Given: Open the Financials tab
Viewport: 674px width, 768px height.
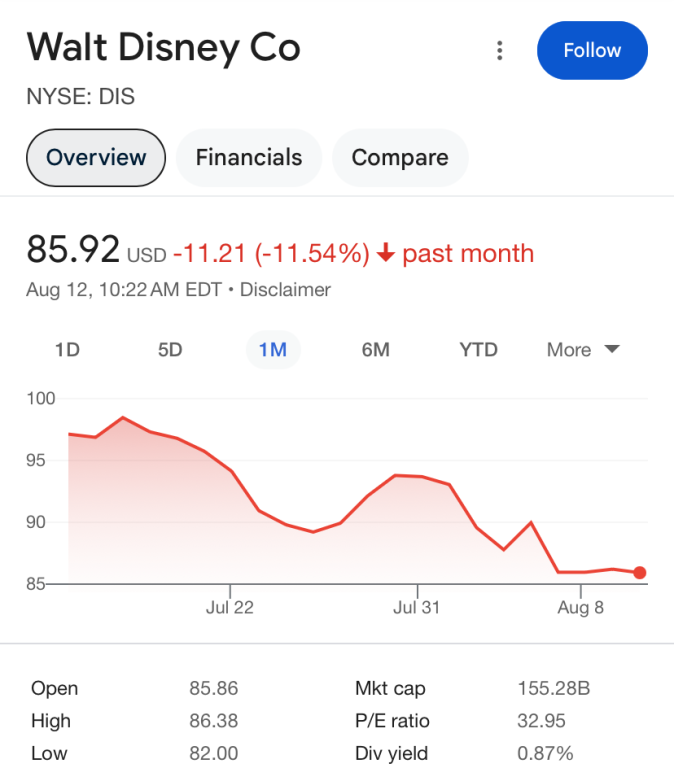Looking at the screenshot, I should point(249,157).
